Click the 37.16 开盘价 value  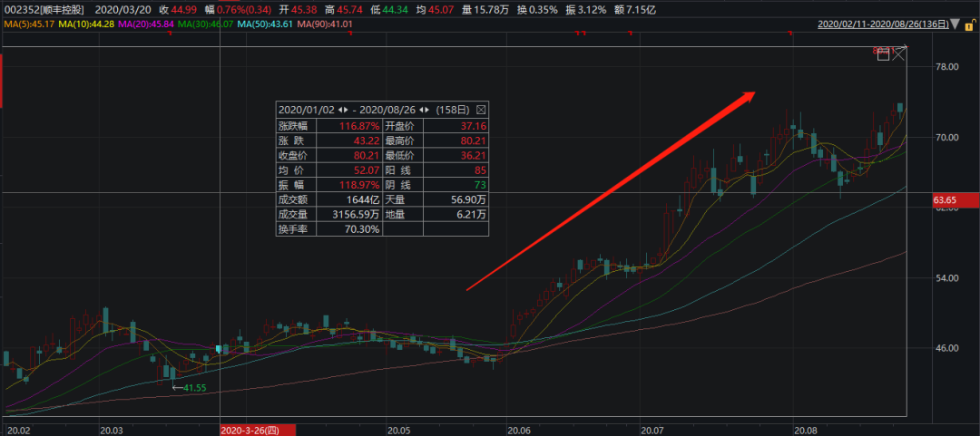[473, 126]
